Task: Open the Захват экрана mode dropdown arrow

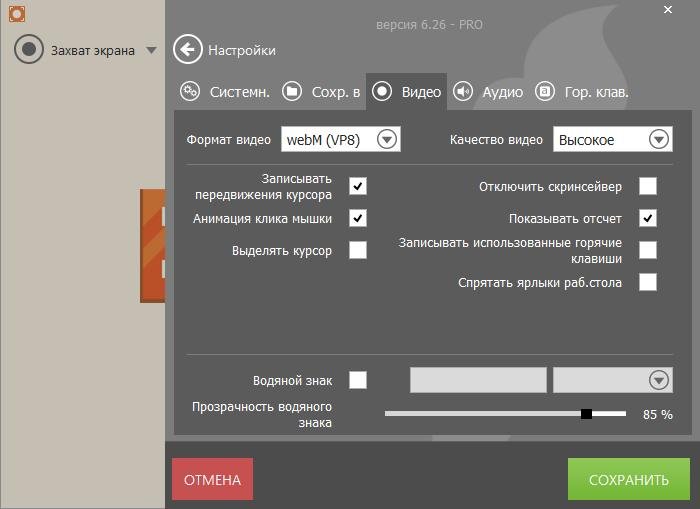Action: (x=151, y=50)
